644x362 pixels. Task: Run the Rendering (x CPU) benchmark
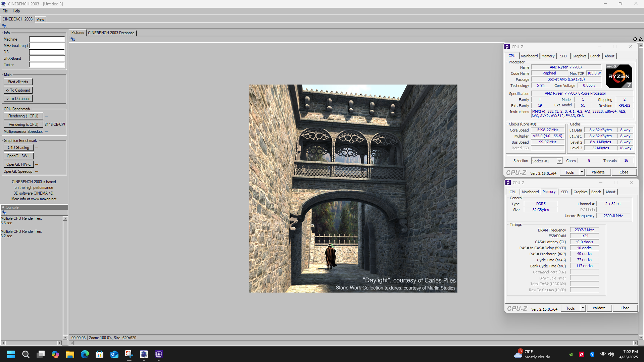tap(23, 124)
